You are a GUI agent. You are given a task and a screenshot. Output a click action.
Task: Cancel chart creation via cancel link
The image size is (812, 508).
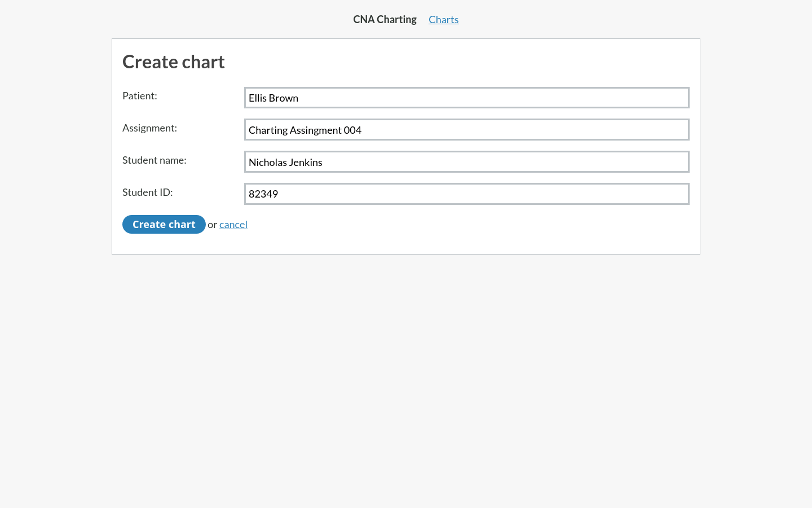coord(233,225)
